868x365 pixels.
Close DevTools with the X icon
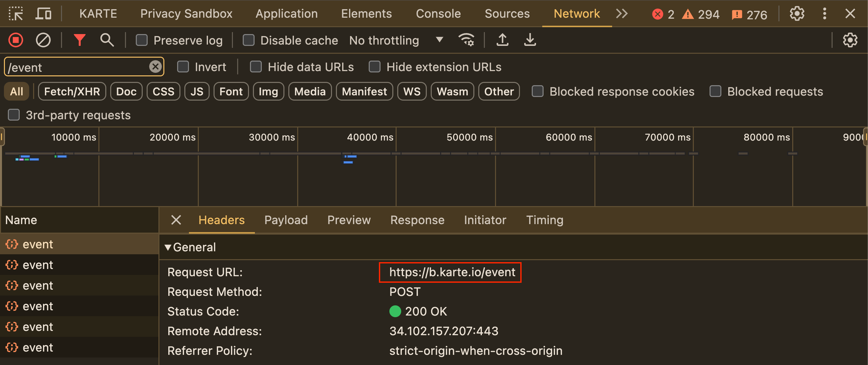[x=850, y=14]
